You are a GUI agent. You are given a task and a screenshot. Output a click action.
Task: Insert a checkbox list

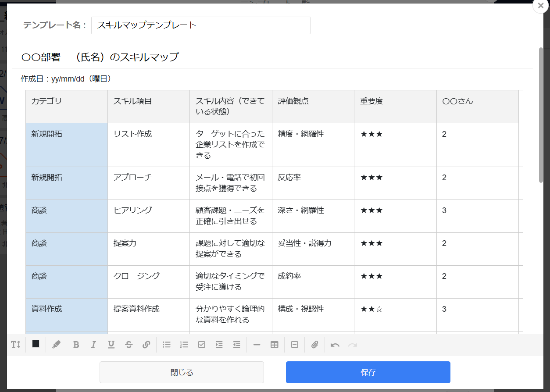tap(202, 345)
